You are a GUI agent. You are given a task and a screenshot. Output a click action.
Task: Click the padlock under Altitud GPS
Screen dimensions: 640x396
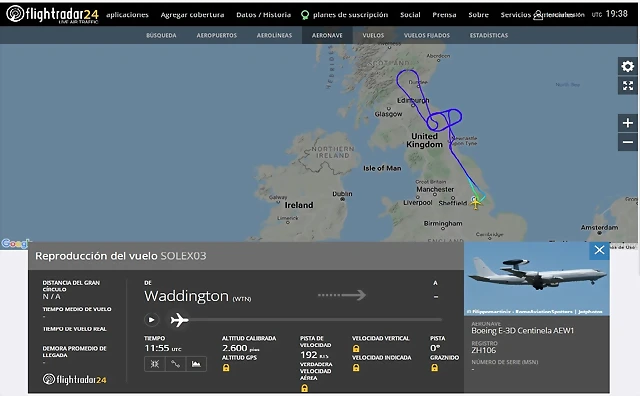(x=226, y=368)
